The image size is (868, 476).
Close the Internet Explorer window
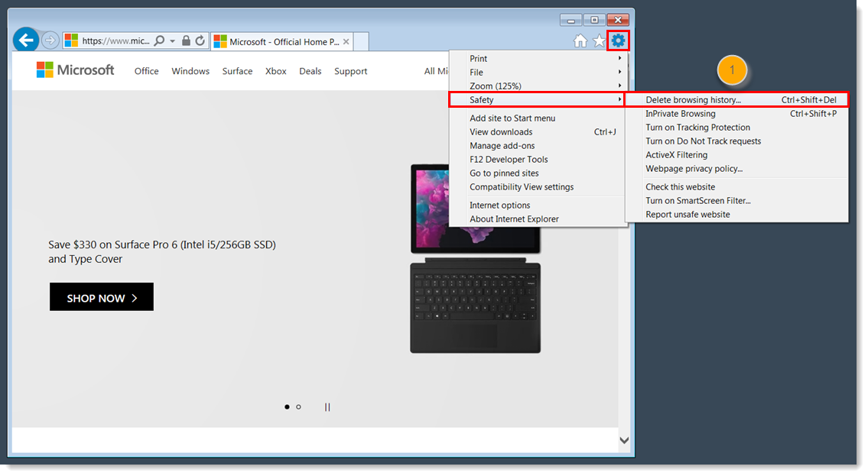[618, 21]
